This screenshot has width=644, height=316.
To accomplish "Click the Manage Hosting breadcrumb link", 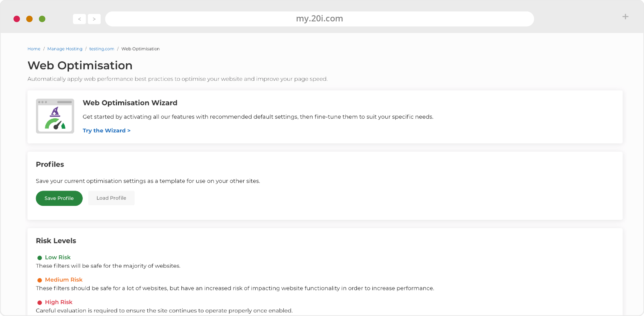I will [x=64, y=49].
